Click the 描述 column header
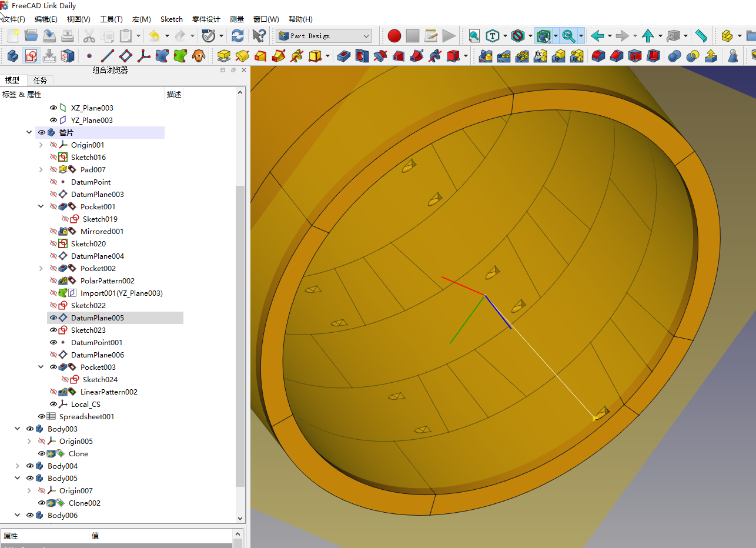756x548 pixels. pos(174,94)
